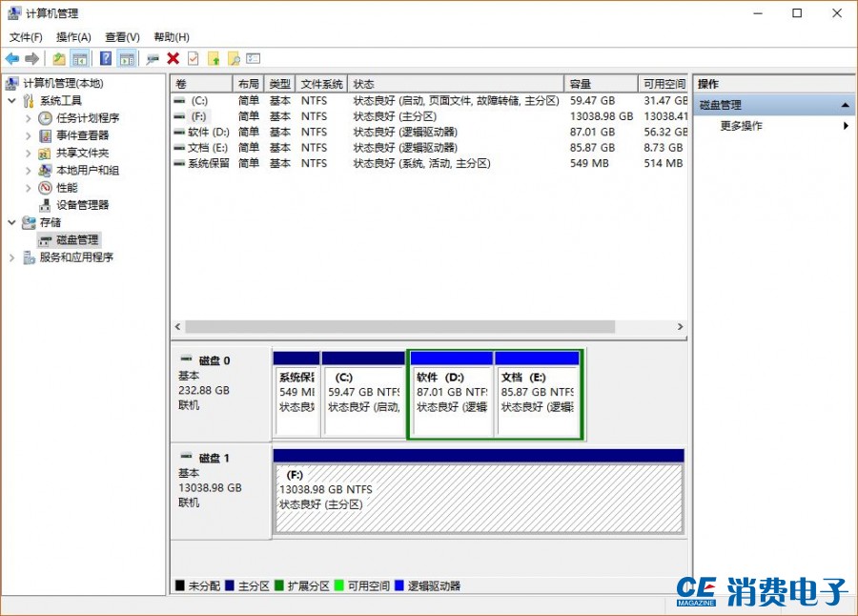The image size is (858, 616).
Task: Click the Local Users and Groups icon
Action: (x=45, y=171)
